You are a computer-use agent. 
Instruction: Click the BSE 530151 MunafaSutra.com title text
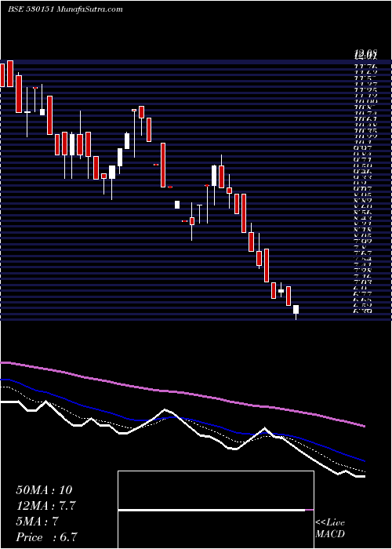pyautogui.click(x=65, y=9)
